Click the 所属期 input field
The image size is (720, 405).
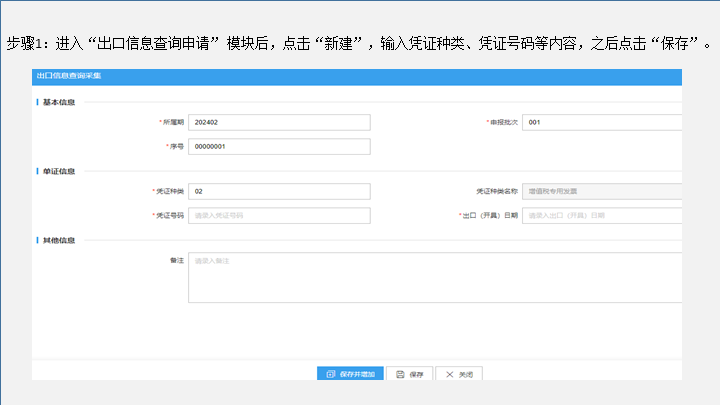(279, 122)
